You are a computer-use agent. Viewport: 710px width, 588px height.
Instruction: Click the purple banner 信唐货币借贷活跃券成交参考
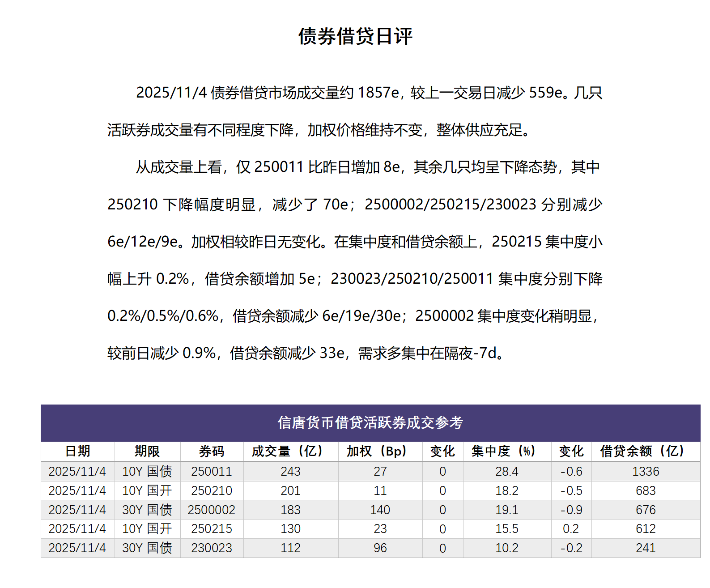[x=370, y=422]
